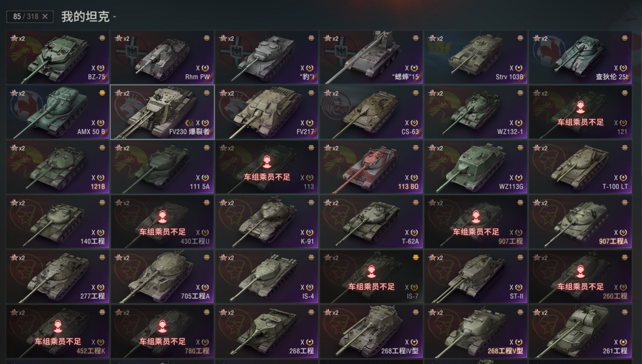Clear the 85/318 filter with the X
The width and height of the screenshot is (642, 364).
45,17
